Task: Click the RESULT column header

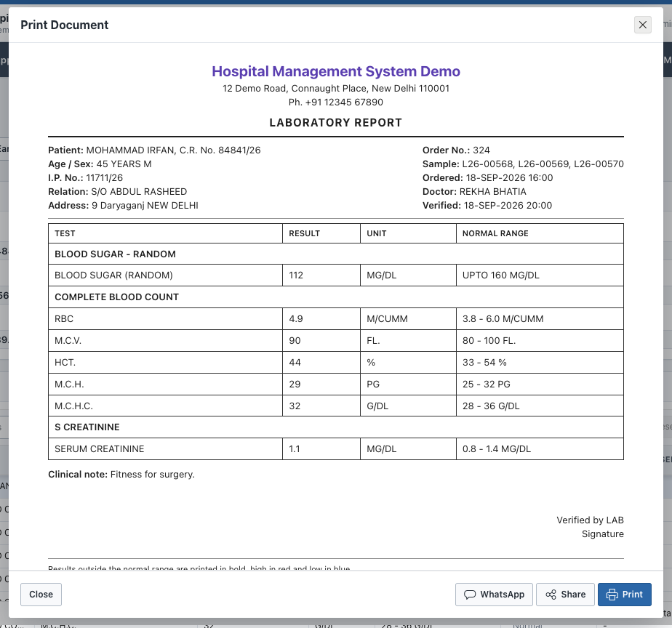Action: [321, 233]
